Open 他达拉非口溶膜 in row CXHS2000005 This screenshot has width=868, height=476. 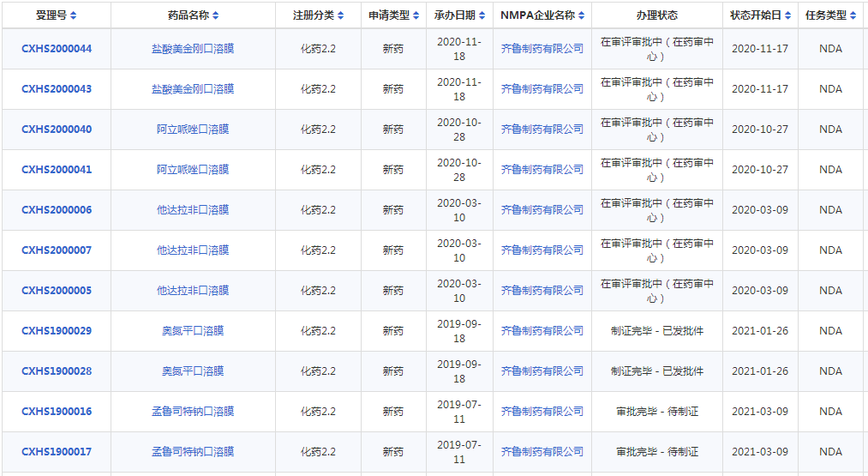click(x=193, y=291)
